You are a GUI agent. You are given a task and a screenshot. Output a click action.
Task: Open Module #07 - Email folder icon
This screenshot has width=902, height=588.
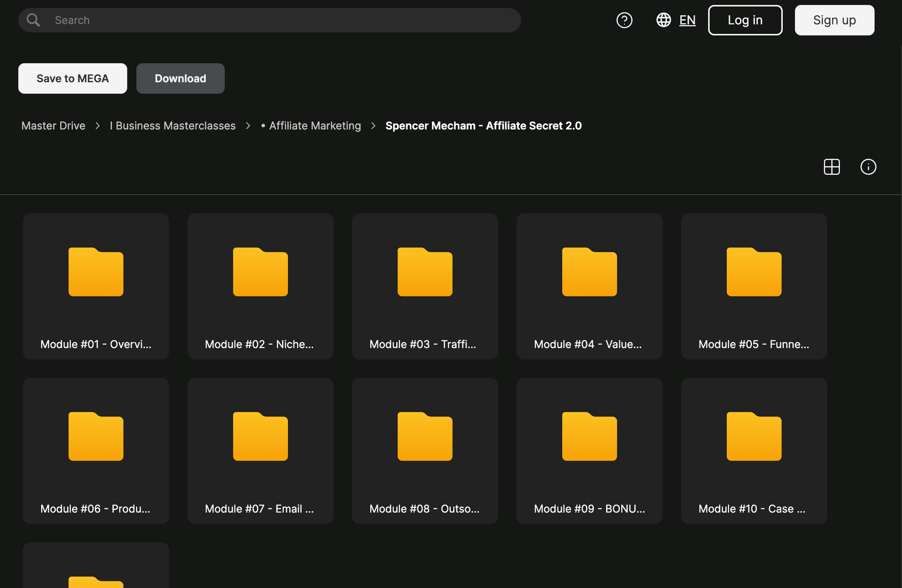[x=260, y=436]
